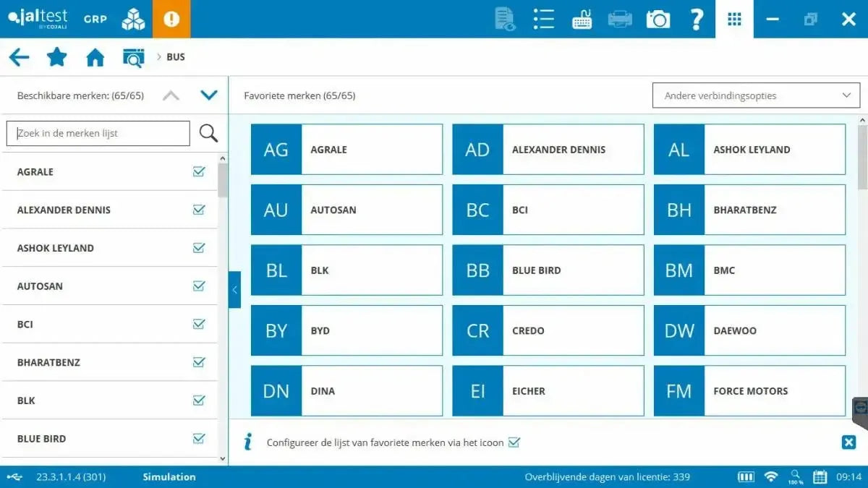868x488 pixels.
Task: Select the DAEWOO brand tile
Action: [749, 330]
